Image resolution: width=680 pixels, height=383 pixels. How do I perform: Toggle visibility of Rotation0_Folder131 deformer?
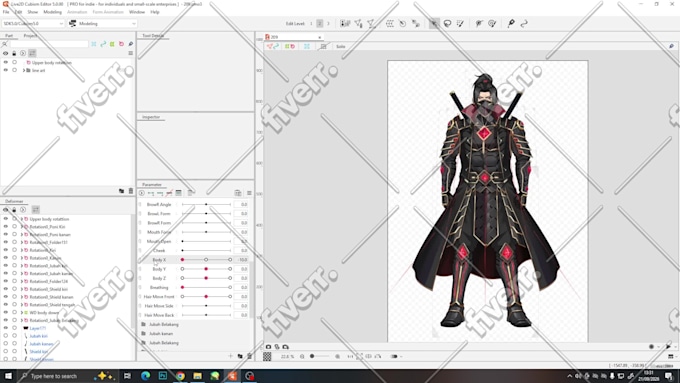6,242
